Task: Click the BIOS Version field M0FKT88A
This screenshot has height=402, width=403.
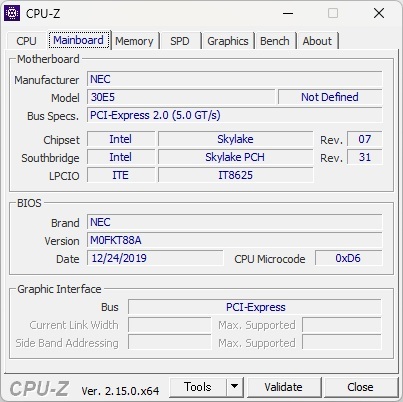Action: click(x=235, y=240)
